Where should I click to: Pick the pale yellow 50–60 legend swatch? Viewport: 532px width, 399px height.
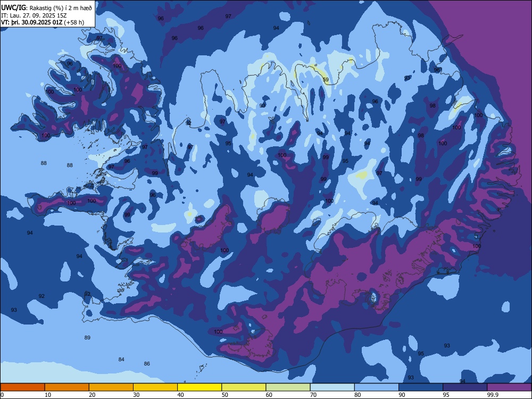(244, 387)
